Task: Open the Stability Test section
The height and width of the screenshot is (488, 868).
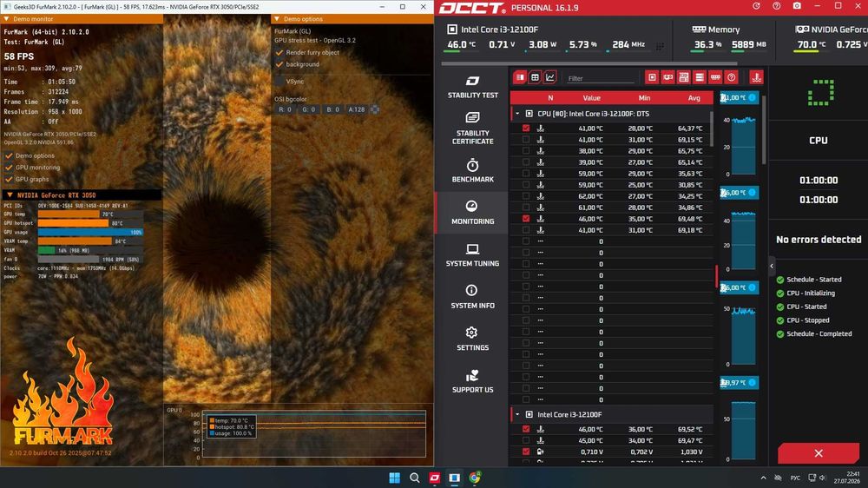Action: click(472, 88)
